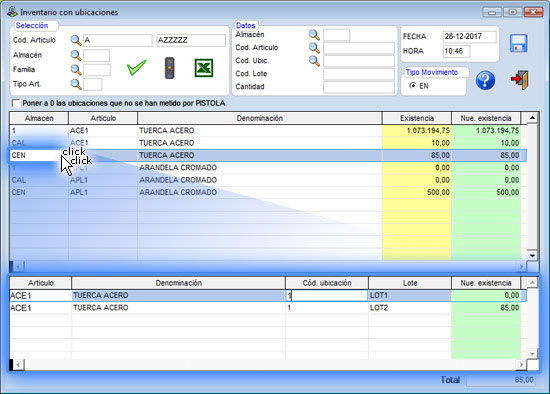550x394 pixels.
Task: Select the LOT1 cell in lower grid
Action: click(x=410, y=295)
